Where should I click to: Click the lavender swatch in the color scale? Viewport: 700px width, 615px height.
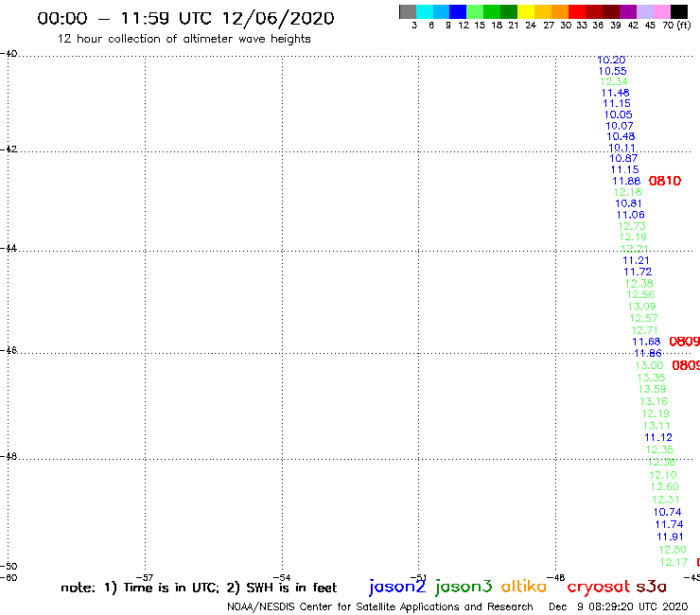(x=645, y=11)
